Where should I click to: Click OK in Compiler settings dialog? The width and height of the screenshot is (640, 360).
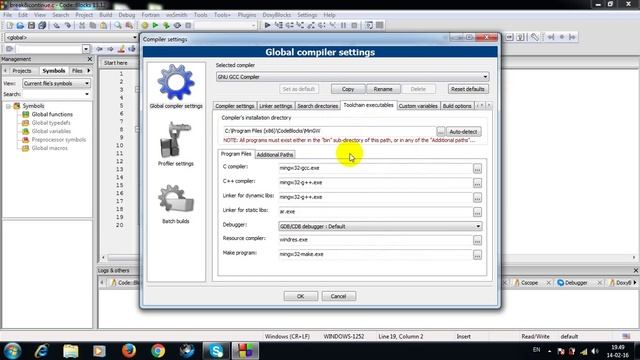pos(300,296)
